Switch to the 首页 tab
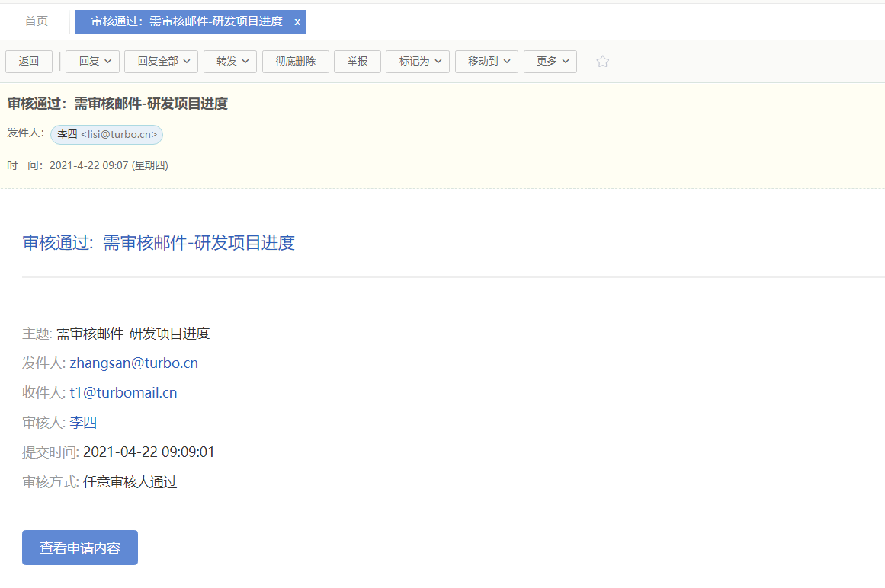Screen dimensions: 885x588 (37, 21)
